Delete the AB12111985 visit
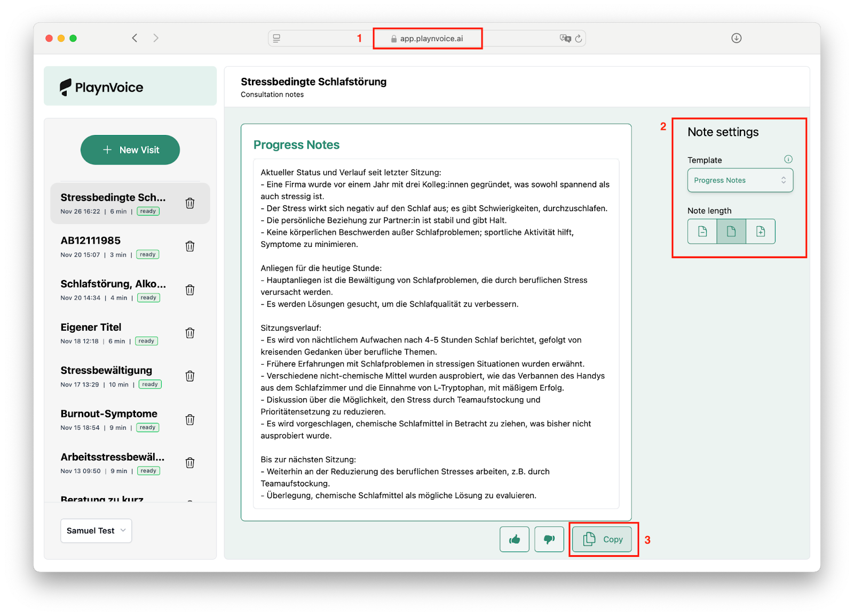The height and width of the screenshot is (616, 854). (x=189, y=246)
